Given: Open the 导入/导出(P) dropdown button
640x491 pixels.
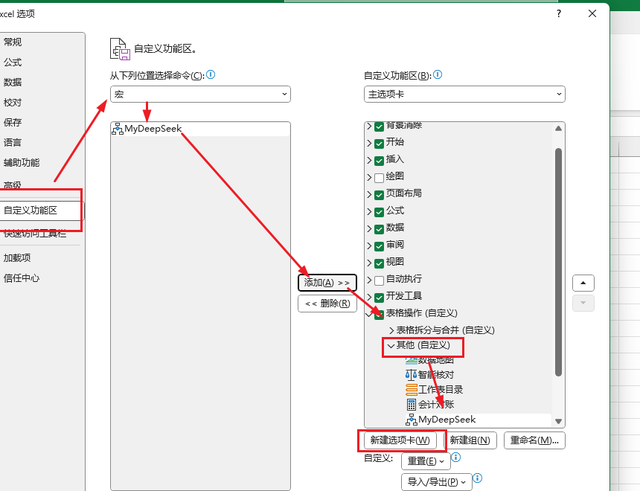Looking at the screenshot, I should (436, 482).
